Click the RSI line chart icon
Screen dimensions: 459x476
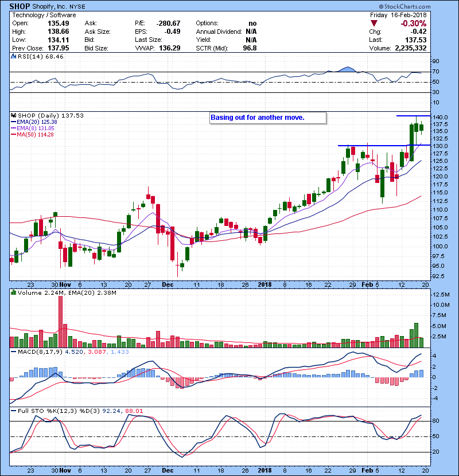(x=13, y=56)
